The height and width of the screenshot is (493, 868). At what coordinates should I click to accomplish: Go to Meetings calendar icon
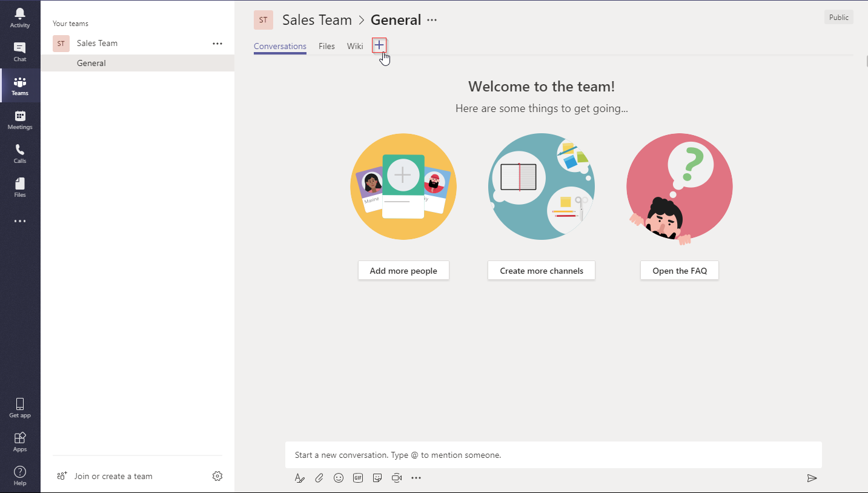(20, 119)
